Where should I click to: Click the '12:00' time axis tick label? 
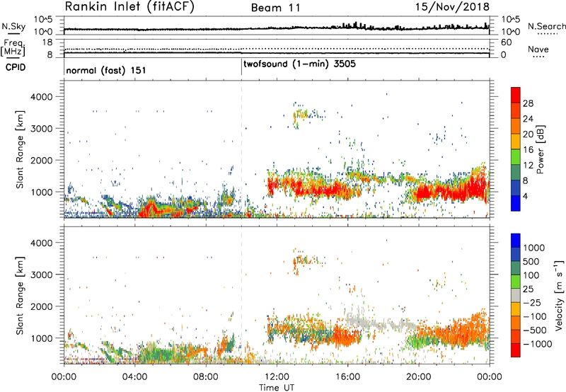click(x=277, y=377)
